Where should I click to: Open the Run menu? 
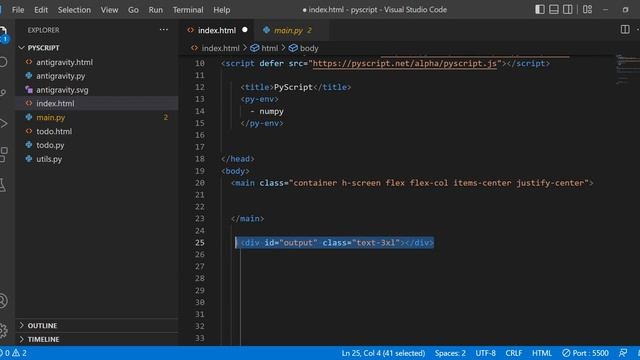(156, 9)
